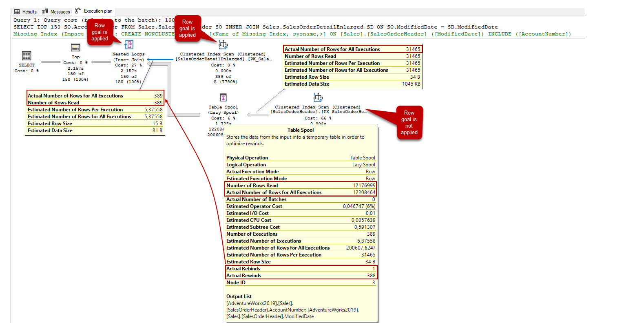Select the SELECT operator icon
The width and height of the screenshot is (644, 336).
(x=27, y=55)
